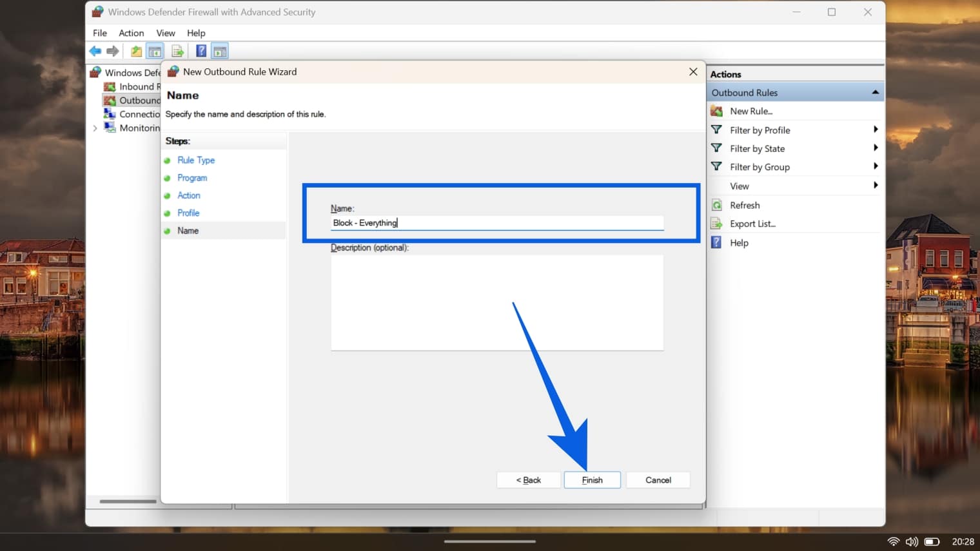This screenshot has width=980, height=551.
Task: Select Inbound Rules label in the tree
Action: tap(140, 86)
